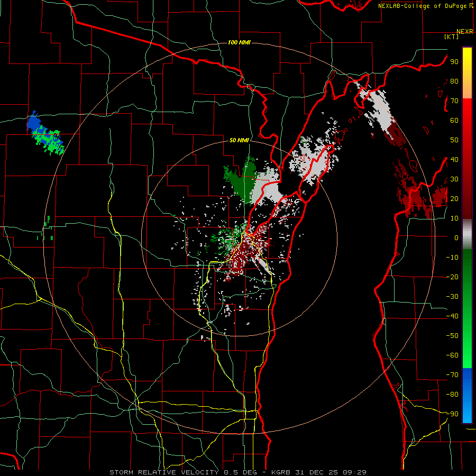The width and height of the screenshot is (476, 476).
Task: Click the positive 30 label on the velocity scale
Action: (454, 179)
